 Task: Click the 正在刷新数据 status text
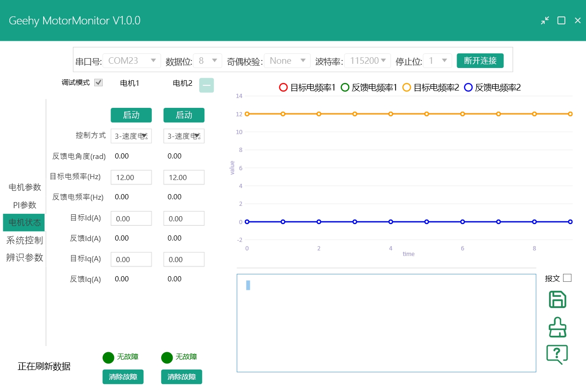tap(44, 366)
